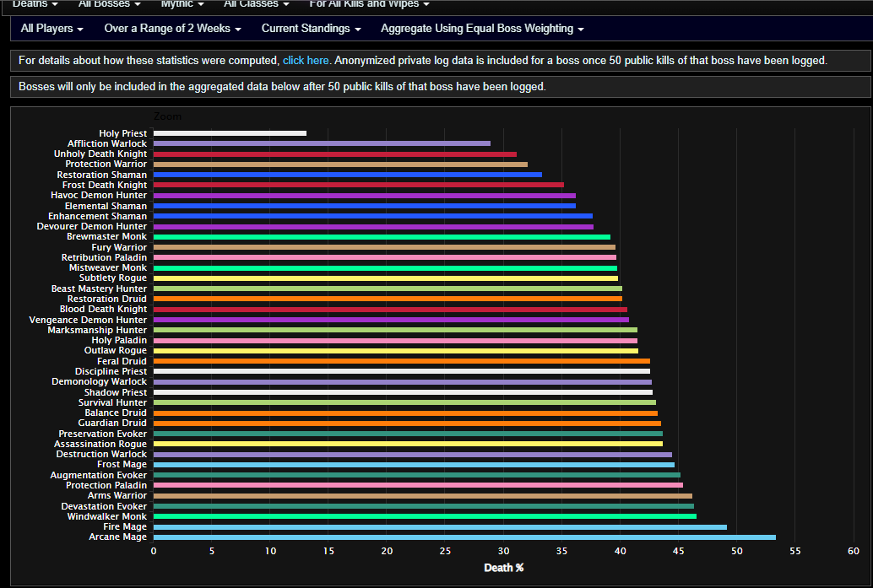Open the All Bosses dropdown

click(109, 4)
